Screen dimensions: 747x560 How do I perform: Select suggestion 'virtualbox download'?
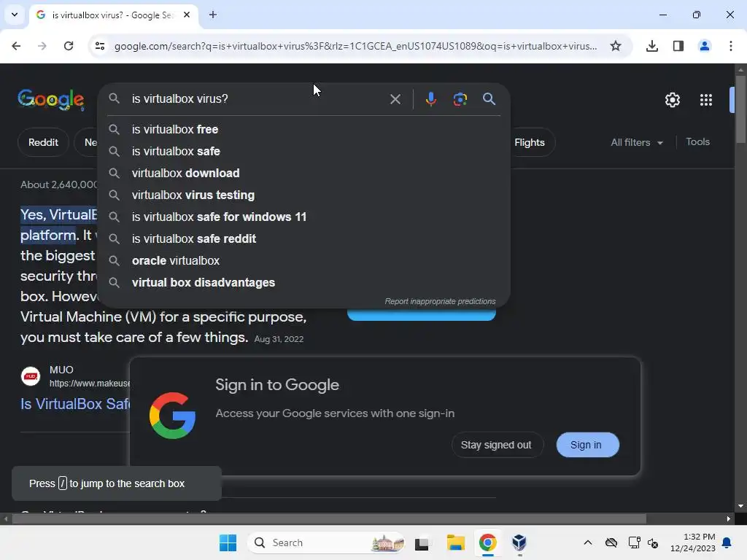pos(303,174)
